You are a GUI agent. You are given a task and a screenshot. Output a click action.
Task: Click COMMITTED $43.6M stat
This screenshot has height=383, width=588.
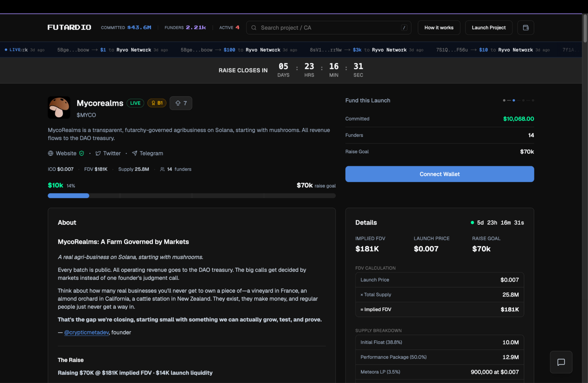pos(126,28)
